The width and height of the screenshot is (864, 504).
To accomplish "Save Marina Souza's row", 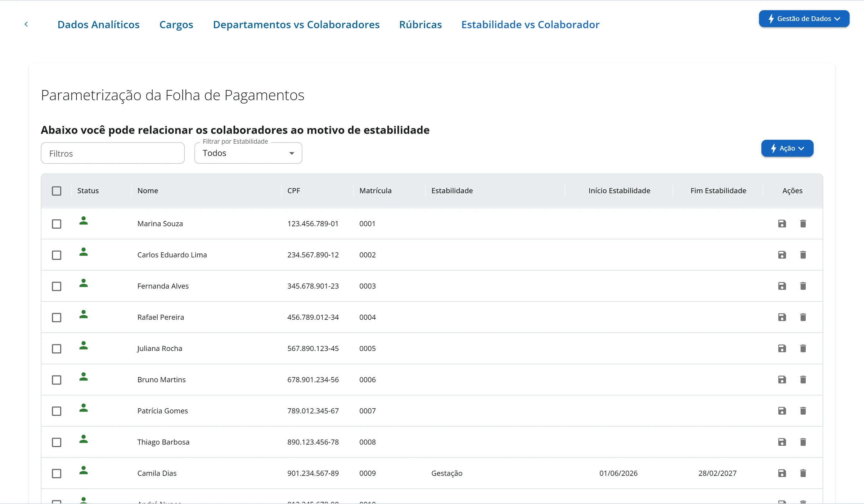I will (x=782, y=224).
